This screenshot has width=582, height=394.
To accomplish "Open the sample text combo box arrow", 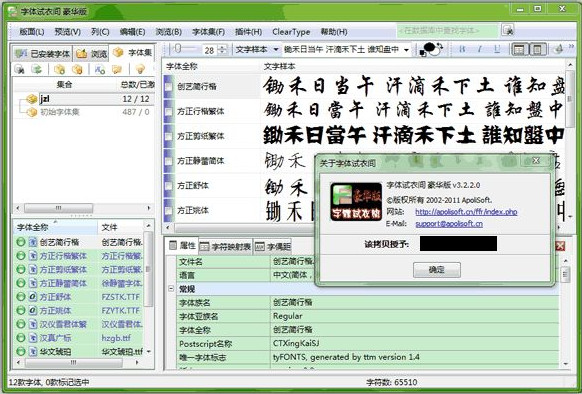I will [406, 50].
